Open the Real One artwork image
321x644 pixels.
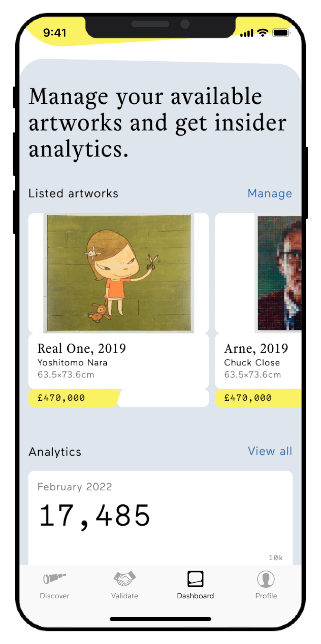[119, 273]
